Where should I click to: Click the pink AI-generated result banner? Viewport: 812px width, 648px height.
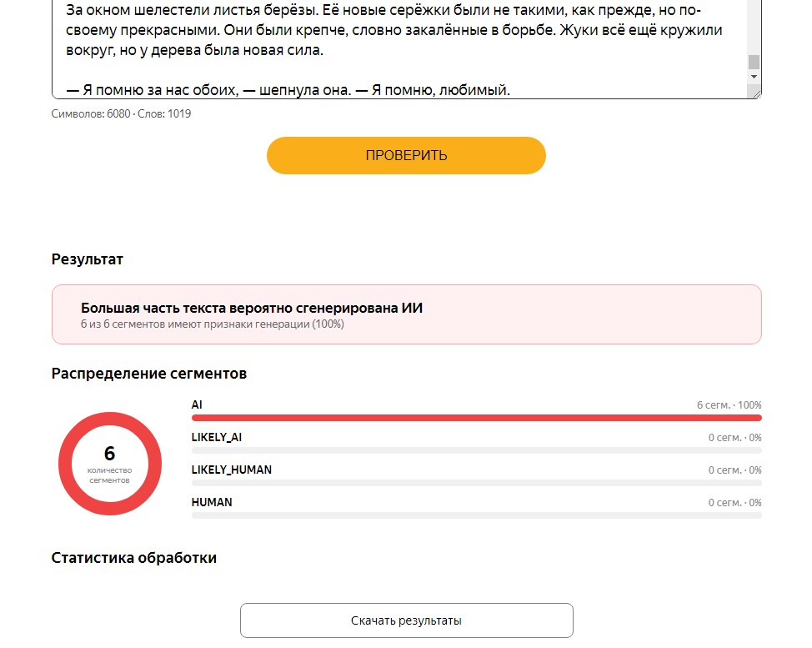(407, 314)
